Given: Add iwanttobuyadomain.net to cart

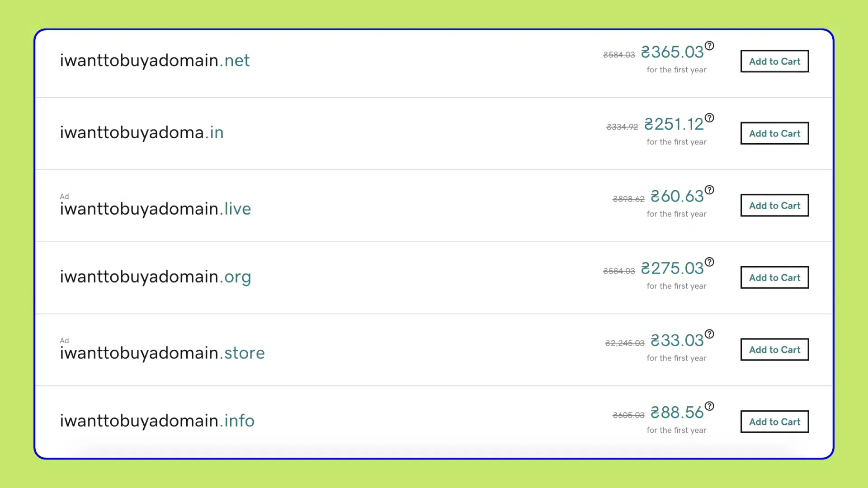Looking at the screenshot, I should click(x=774, y=61).
